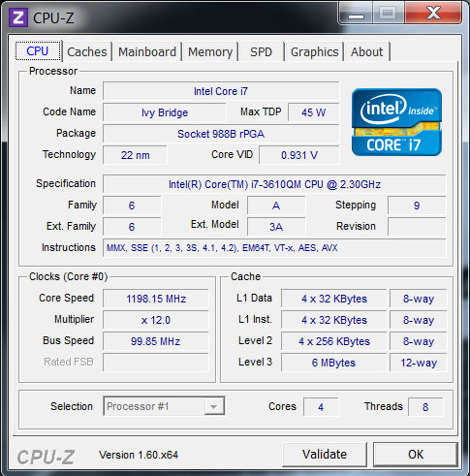The height and width of the screenshot is (476, 470).
Task: Click the Family value 6
Action: (x=132, y=206)
